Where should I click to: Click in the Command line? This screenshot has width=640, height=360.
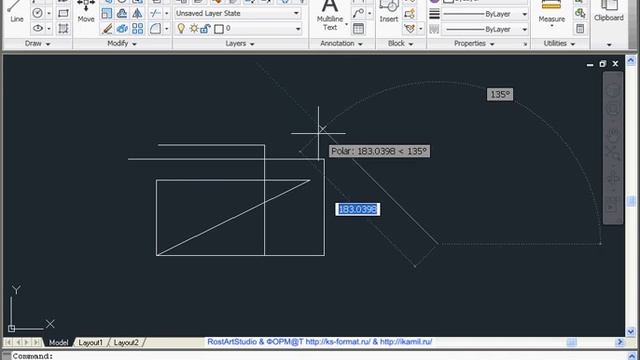pyautogui.click(x=318, y=356)
